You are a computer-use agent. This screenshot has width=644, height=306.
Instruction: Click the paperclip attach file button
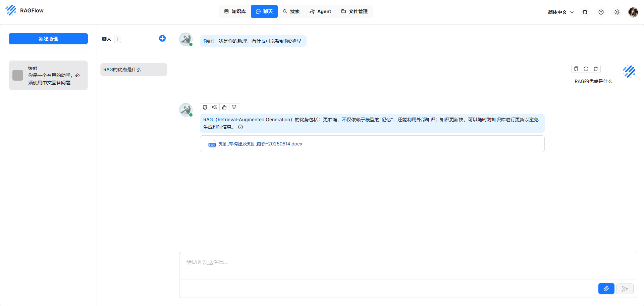606,289
